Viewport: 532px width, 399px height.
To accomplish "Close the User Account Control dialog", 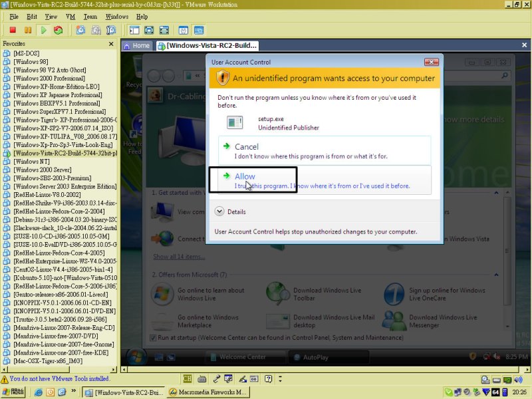I will click(431, 62).
